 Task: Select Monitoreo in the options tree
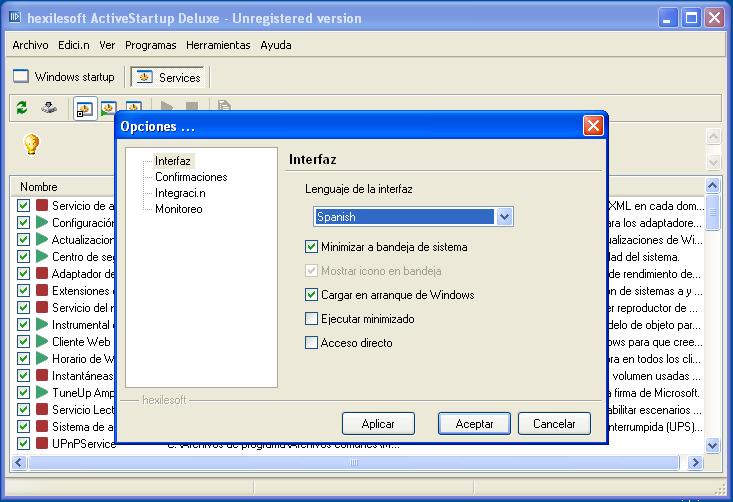pyautogui.click(x=179, y=209)
